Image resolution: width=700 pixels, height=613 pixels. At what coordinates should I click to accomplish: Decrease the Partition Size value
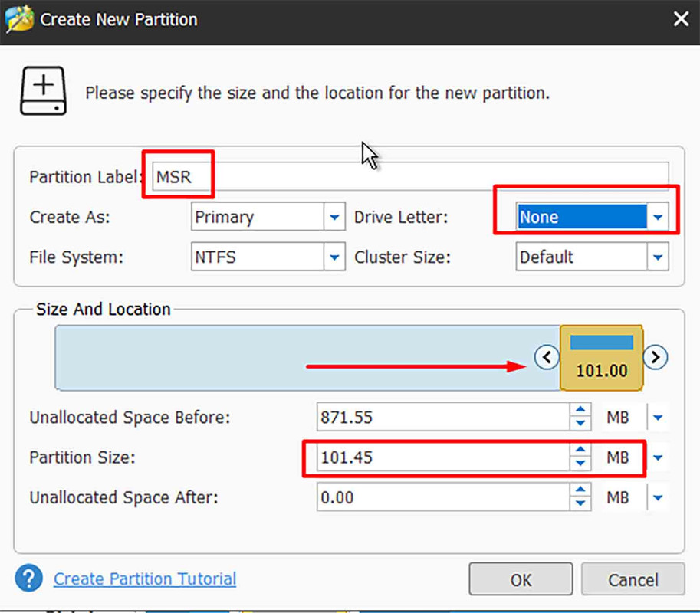pyautogui.click(x=580, y=464)
